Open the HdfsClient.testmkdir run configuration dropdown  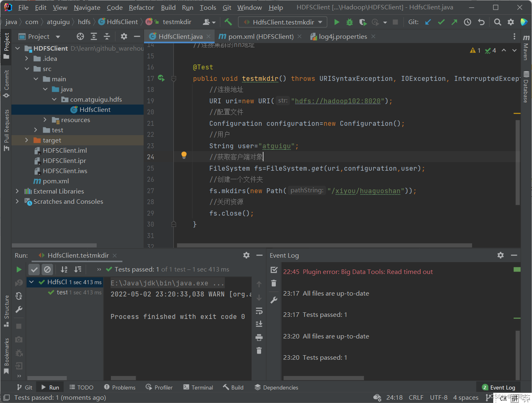[x=283, y=22]
